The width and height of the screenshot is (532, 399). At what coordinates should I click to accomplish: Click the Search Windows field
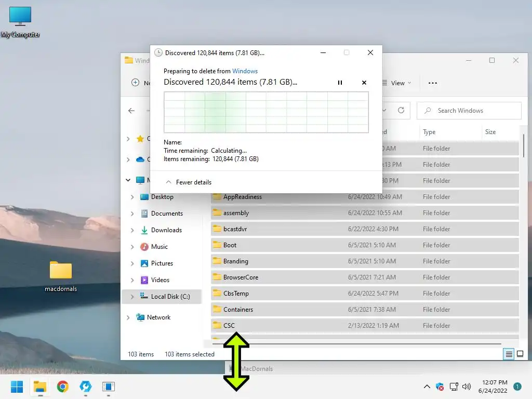pyautogui.click(x=469, y=111)
